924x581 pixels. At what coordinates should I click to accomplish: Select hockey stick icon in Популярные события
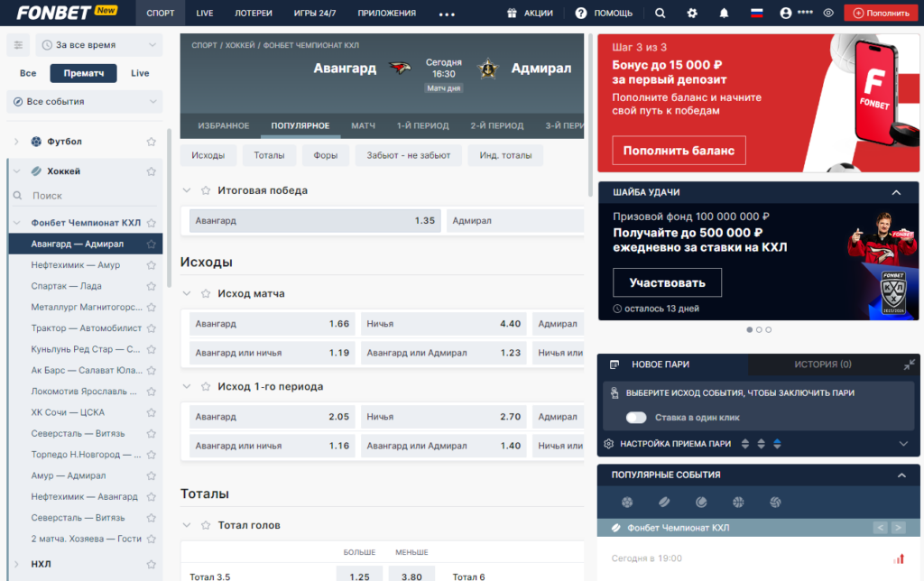click(x=664, y=502)
